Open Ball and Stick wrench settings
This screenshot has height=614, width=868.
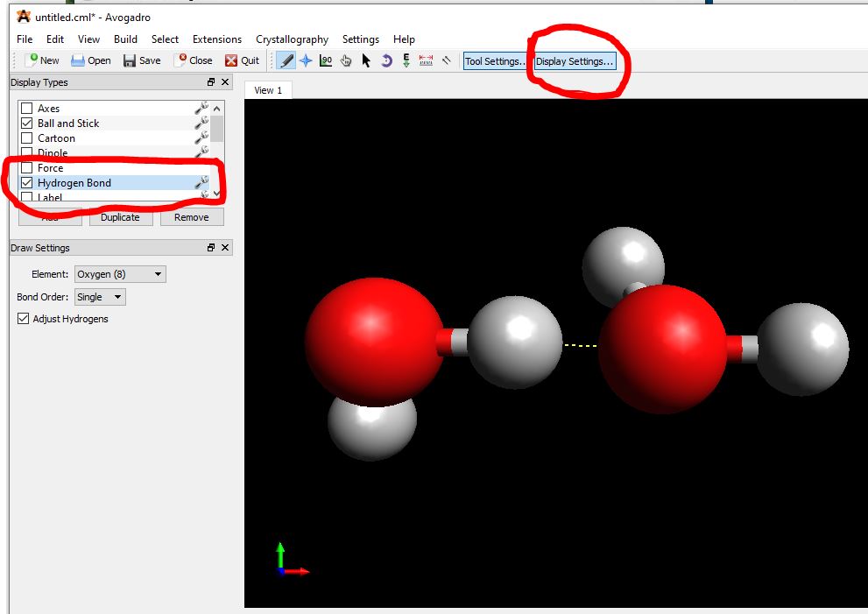click(201, 124)
